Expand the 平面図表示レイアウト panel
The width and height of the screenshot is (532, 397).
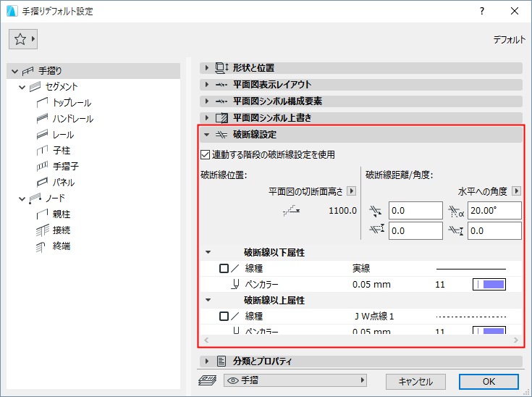coord(206,84)
